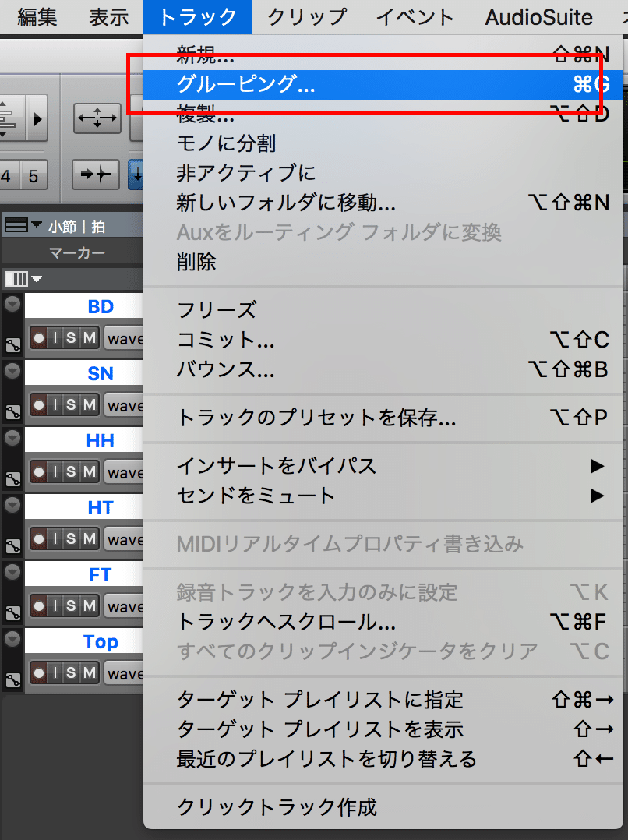The image size is (628, 840).
Task: Record-enable the FT track
Action: [x=39, y=606]
